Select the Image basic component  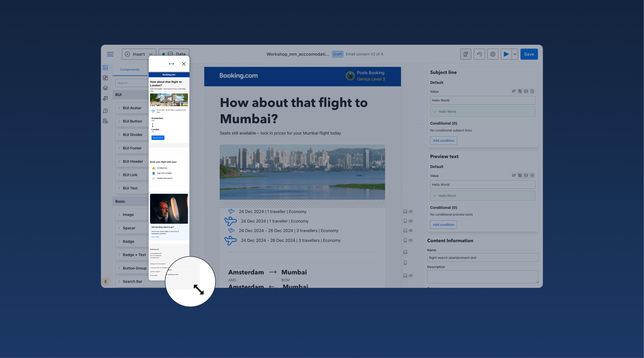[132, 215]
